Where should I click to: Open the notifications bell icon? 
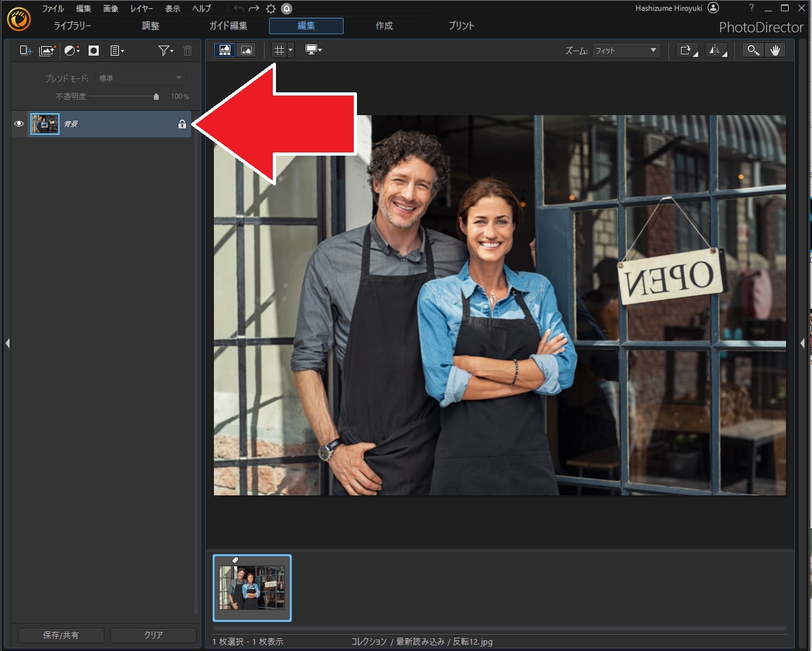(x=287, y=9)
